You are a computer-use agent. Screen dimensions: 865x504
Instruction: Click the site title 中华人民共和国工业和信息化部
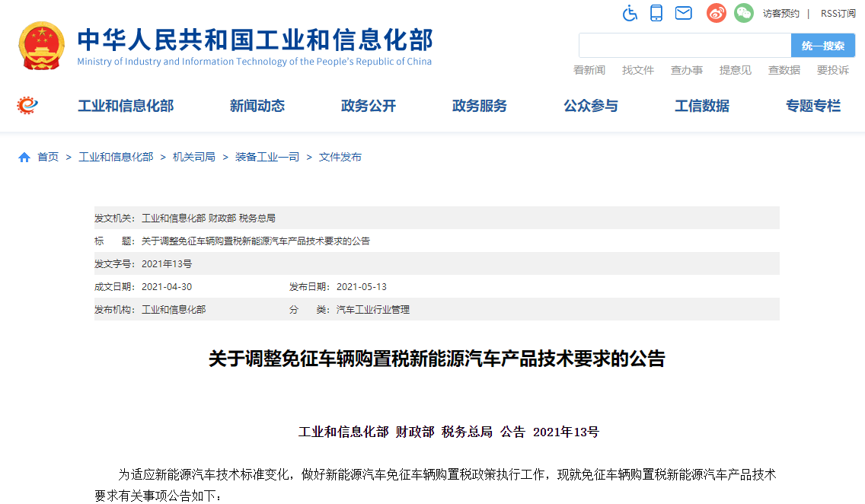tap(255, 40)
